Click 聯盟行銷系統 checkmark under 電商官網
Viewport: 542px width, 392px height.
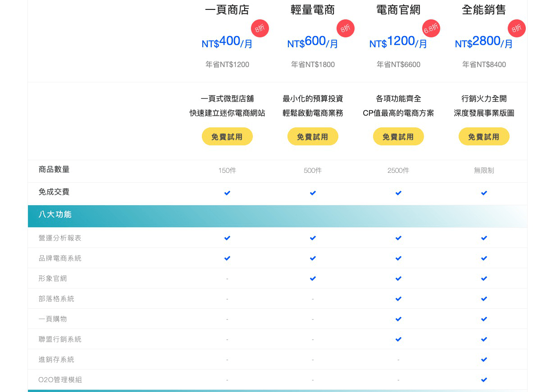click(x=398, y=339)
